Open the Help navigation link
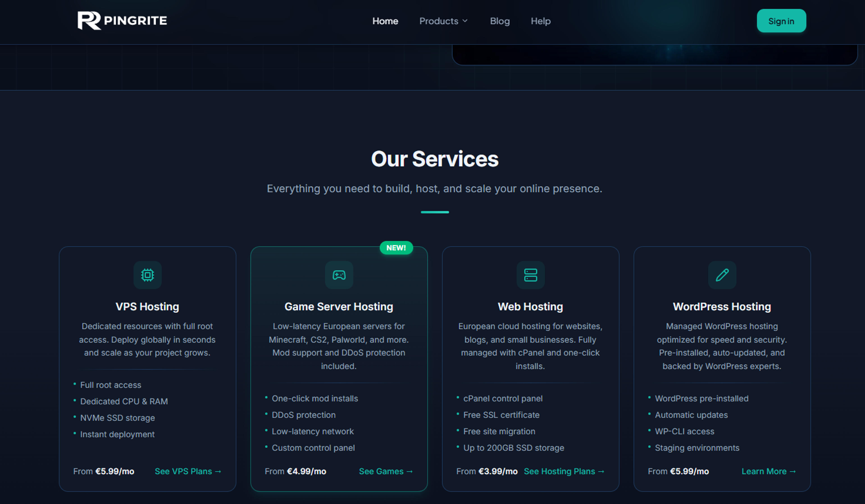The width and height of the screenshot is (865, 504). 541,21
